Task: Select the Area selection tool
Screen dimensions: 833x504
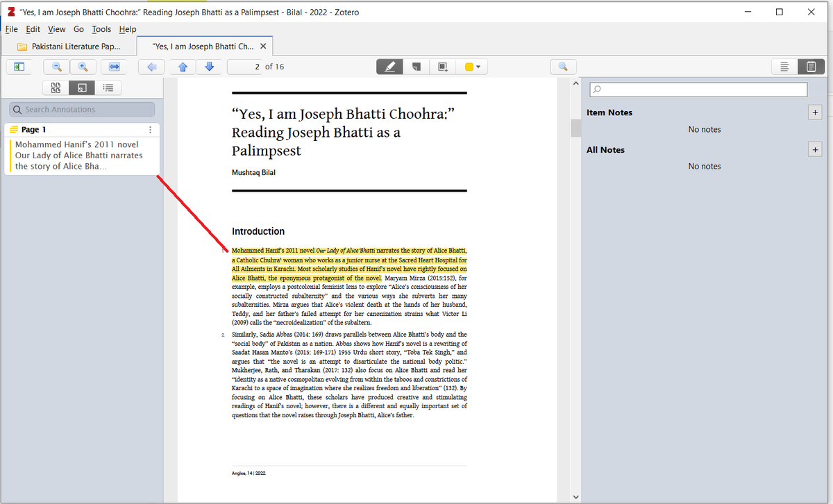Action: pos(441,67)
